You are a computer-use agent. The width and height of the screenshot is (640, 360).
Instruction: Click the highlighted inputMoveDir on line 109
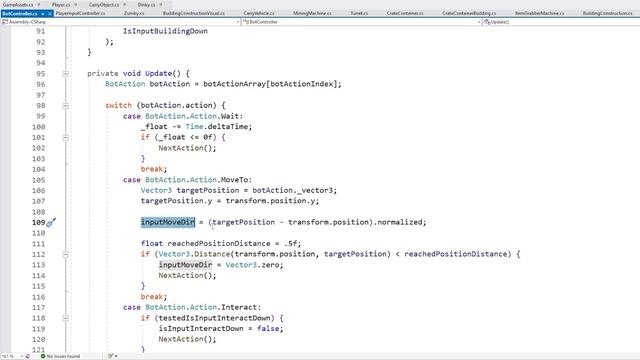click(168, 222)
